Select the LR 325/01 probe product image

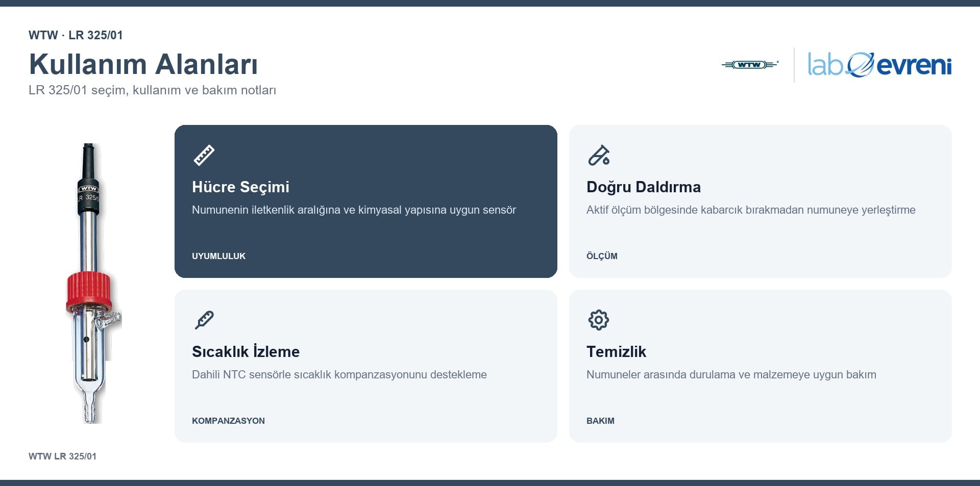point(93,283)
